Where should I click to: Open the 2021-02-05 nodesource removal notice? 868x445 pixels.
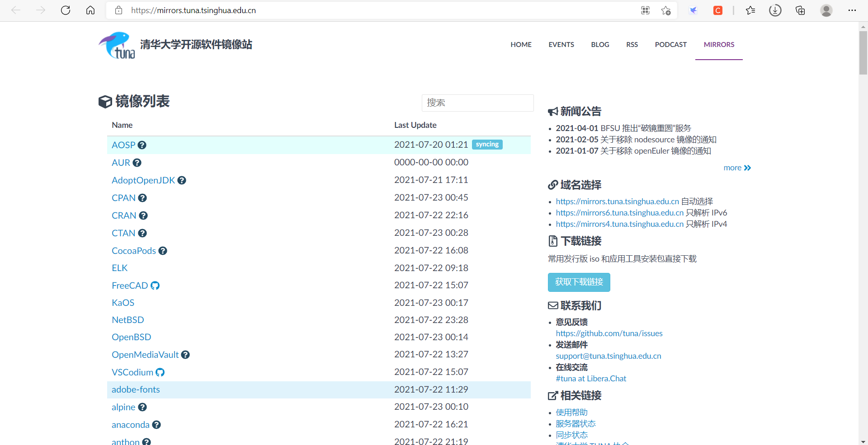[x=636, y=140]
